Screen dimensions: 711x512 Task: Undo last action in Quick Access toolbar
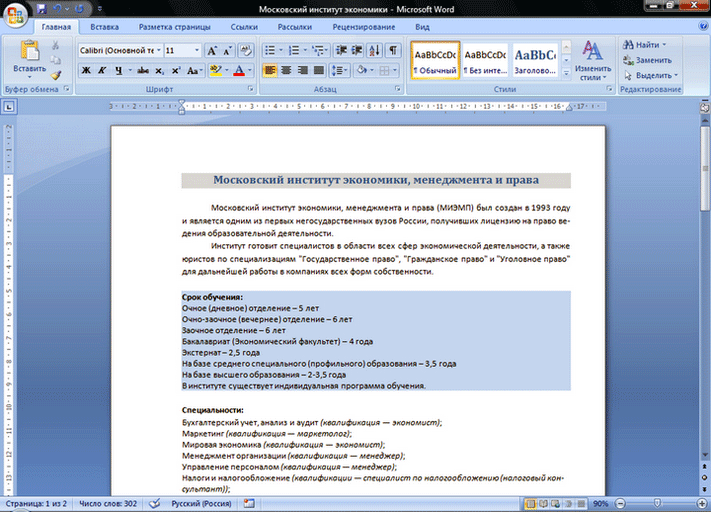(x=57, y=9)
